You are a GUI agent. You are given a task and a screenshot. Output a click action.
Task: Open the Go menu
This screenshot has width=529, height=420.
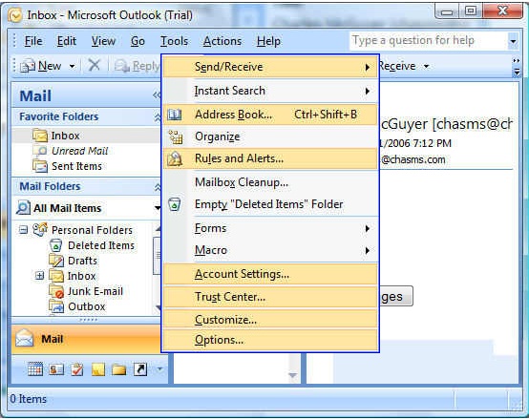(138, 41)
